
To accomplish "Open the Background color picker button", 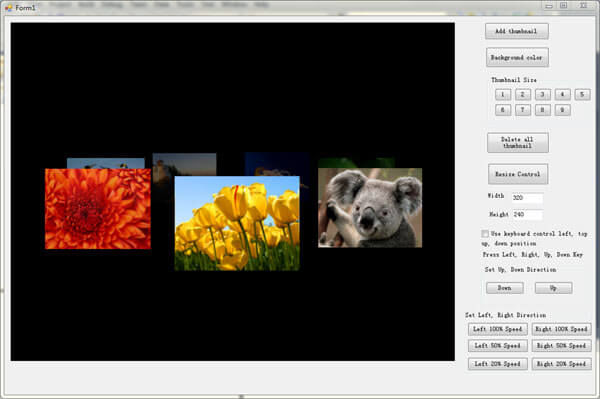I will [517, 57].
